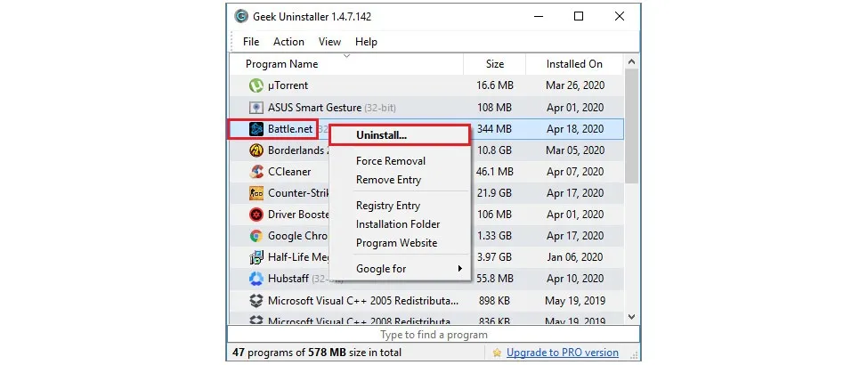Select the ASUS Smart Gesture row name
Image resolution: width=868 pixels, height=365 pixels.
pos(314,108)
